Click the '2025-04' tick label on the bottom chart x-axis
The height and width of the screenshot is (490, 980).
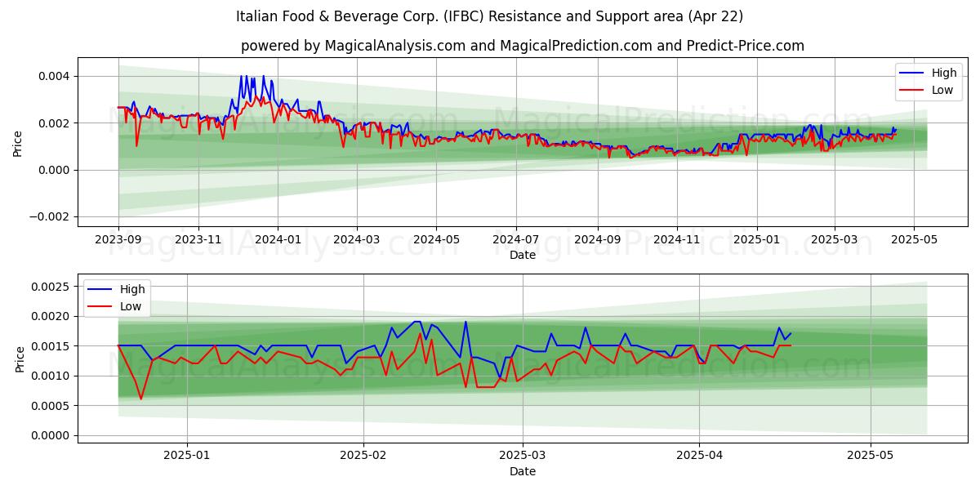[x=699, y=456]
